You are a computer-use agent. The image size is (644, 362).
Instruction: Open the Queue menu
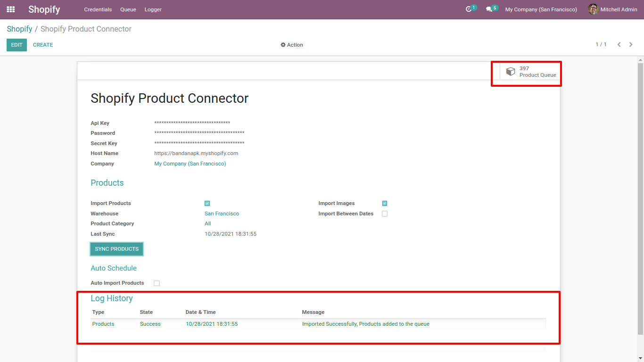tap(128, 9)
